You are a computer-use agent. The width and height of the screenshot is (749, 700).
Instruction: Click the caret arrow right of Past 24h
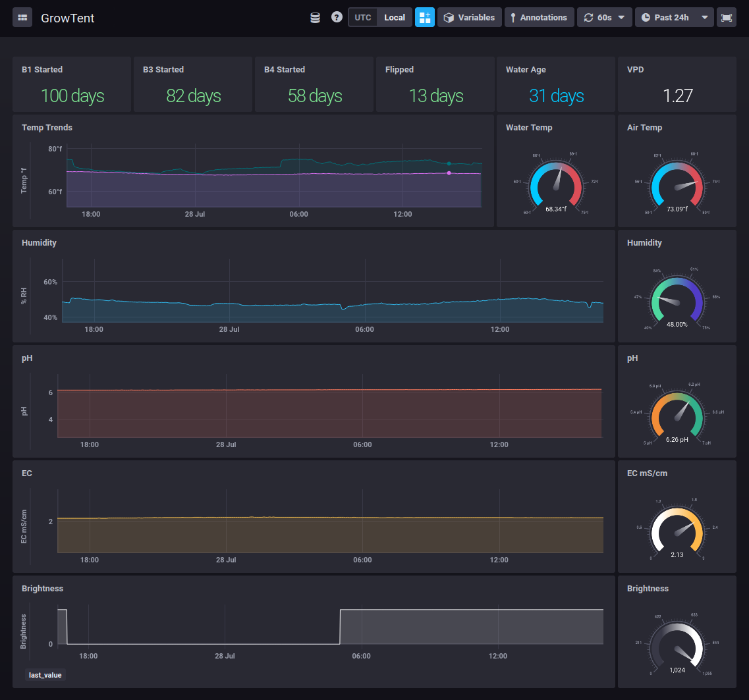706,18
